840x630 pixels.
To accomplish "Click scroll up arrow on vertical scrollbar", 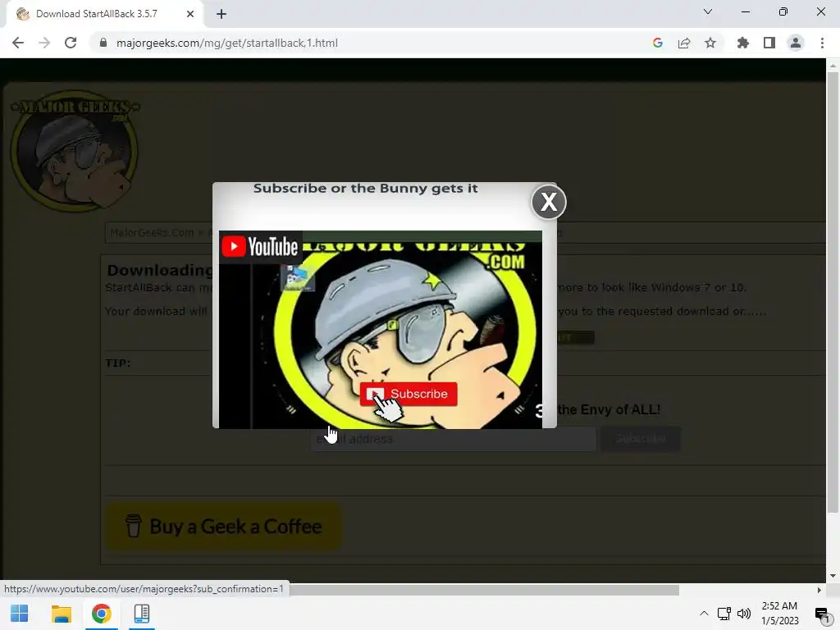I will pos(833,66).
